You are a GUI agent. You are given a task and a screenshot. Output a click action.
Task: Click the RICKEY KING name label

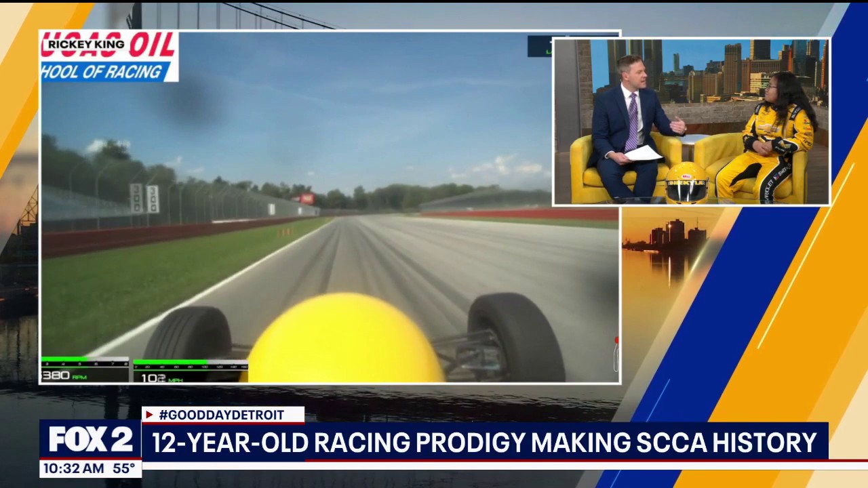(x=86, y=45)
